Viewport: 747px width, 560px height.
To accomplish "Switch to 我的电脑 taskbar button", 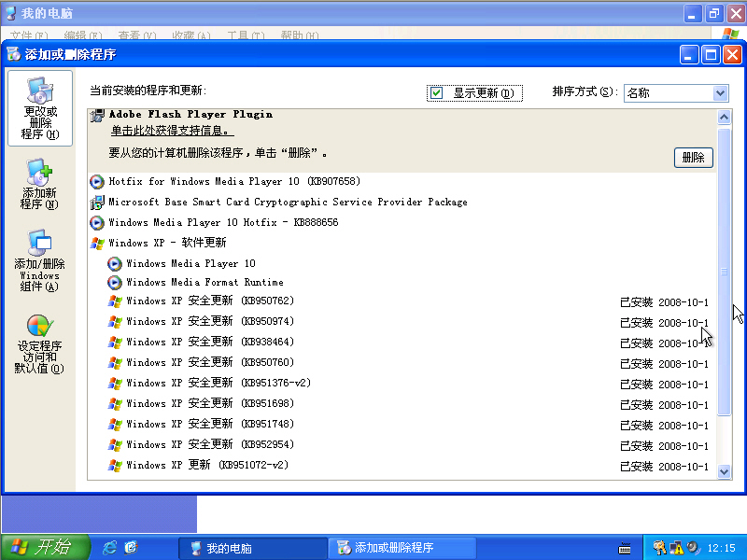I will tap(253, 548).
